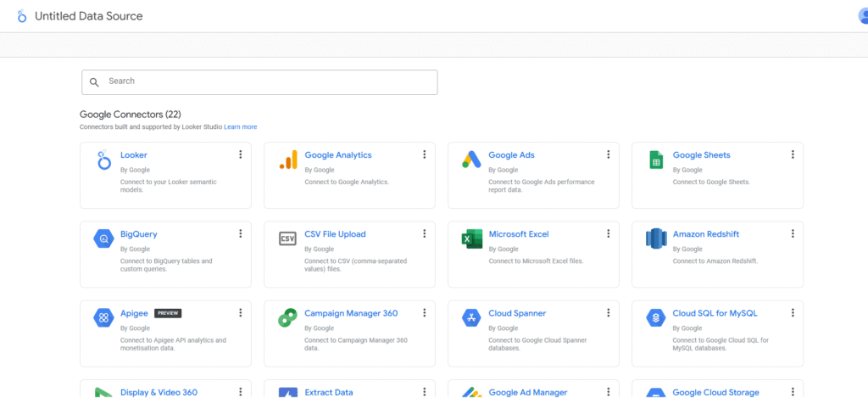Click the Cloud SQL for MySQL icon
Screen dimensions: 868x398
[x=656, y=318]
